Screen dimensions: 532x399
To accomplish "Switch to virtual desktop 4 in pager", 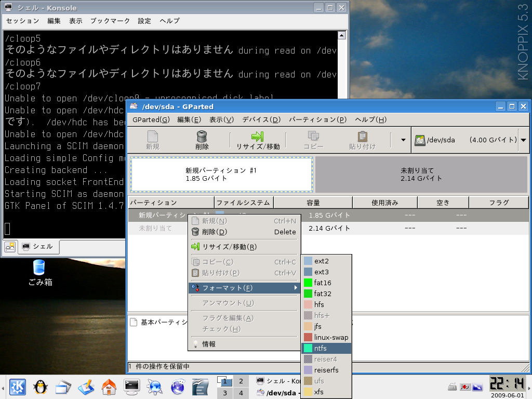I will pyautogui.click(x=241, y=393).
